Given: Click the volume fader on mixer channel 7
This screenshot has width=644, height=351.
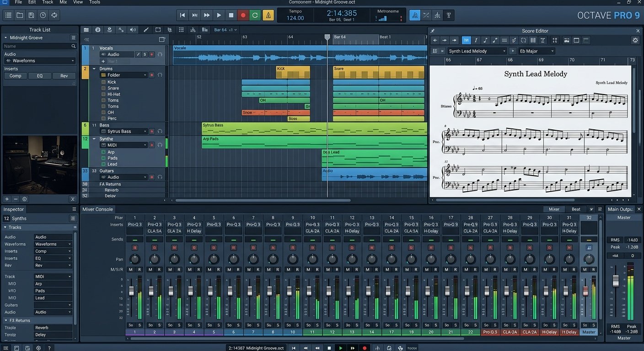Looking at the screenshot, I should (250, 291).
